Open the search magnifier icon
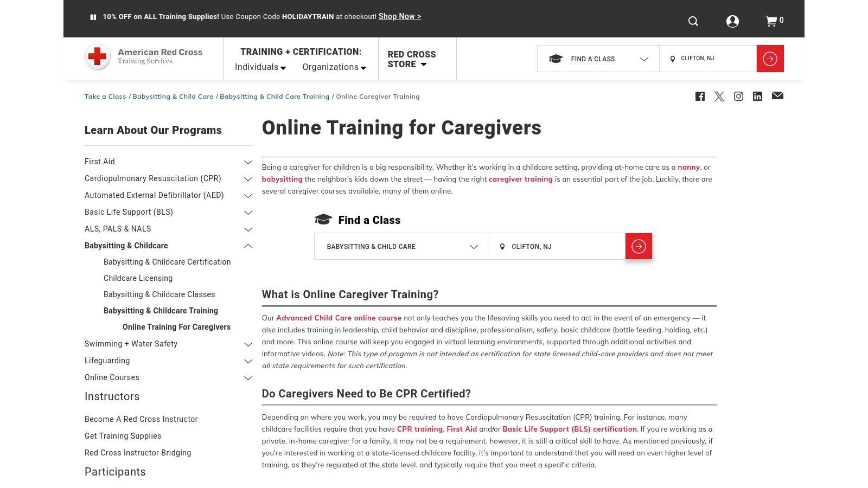Viewport: 868px width, 488px height. pyautogui.click(x=693, y=21)
